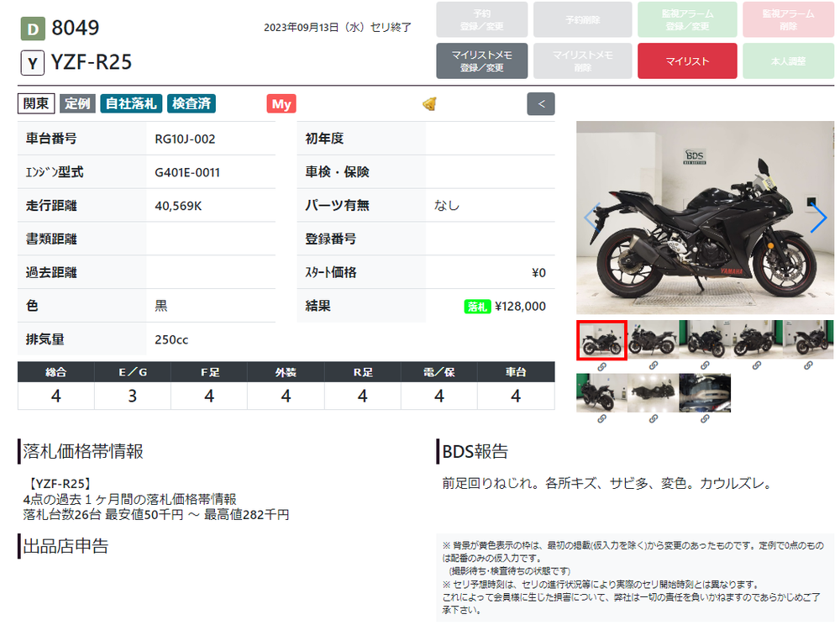Click the 監視アラーム 登録/変更 button
Viewport: 840px width, 625px height.
pyautogui.click(x=687, y=20)
